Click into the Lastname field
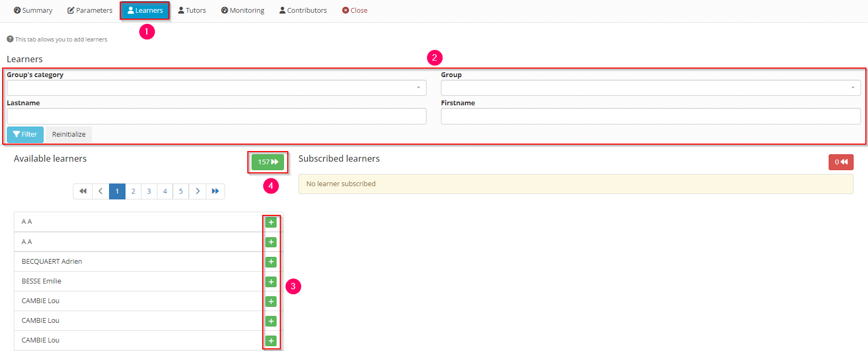The width and height of the screenshot is (868, 351). point(216,116)
